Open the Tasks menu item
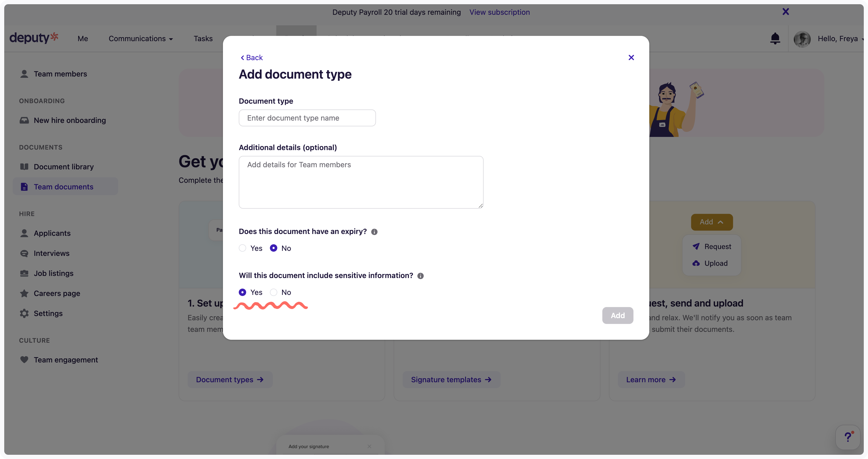Screen dimensions: 868x459 (x=203, y=39)
